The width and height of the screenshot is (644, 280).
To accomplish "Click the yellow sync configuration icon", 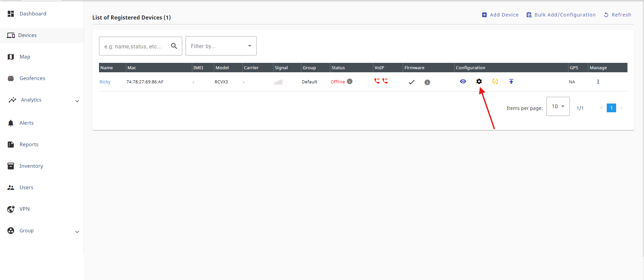I will (495, 81).
